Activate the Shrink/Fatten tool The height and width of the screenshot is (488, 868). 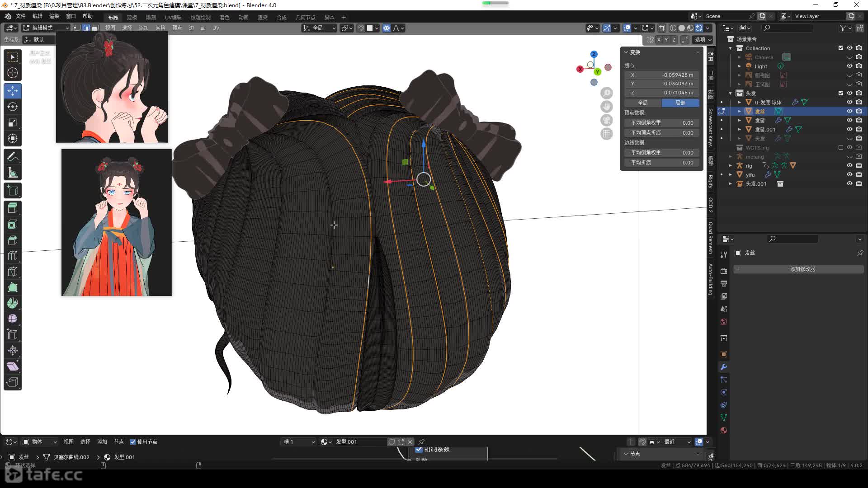click(13, 351)
